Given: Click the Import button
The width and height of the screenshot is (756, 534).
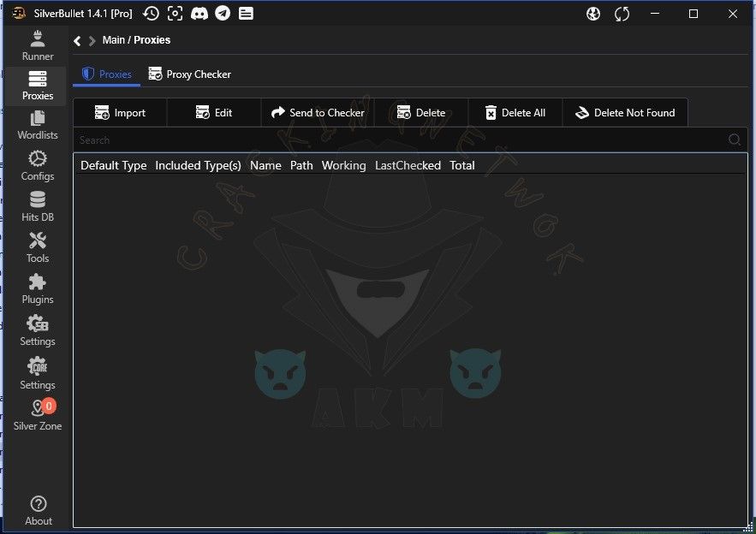Looking at the screenshot, I should point(120,113).
